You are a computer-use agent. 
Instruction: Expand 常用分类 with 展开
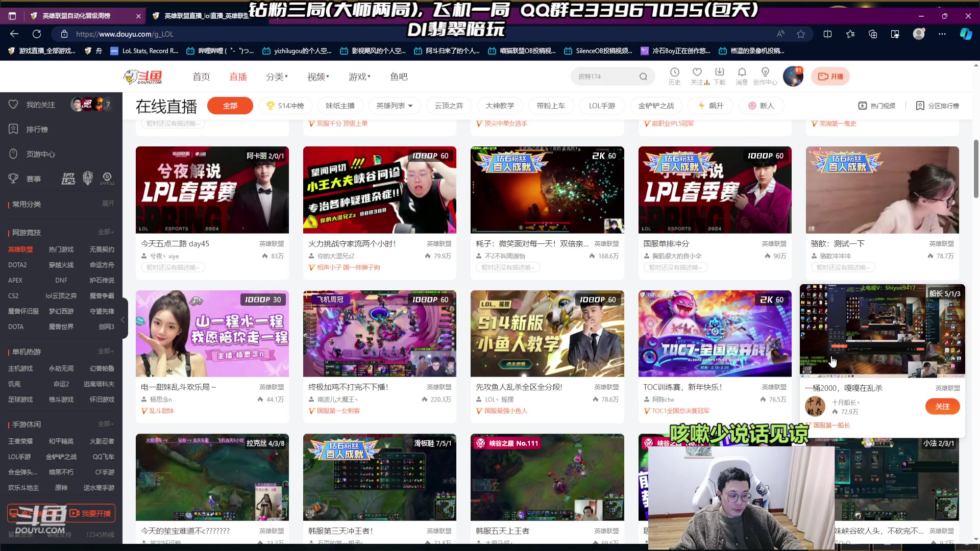pos(108,204)
